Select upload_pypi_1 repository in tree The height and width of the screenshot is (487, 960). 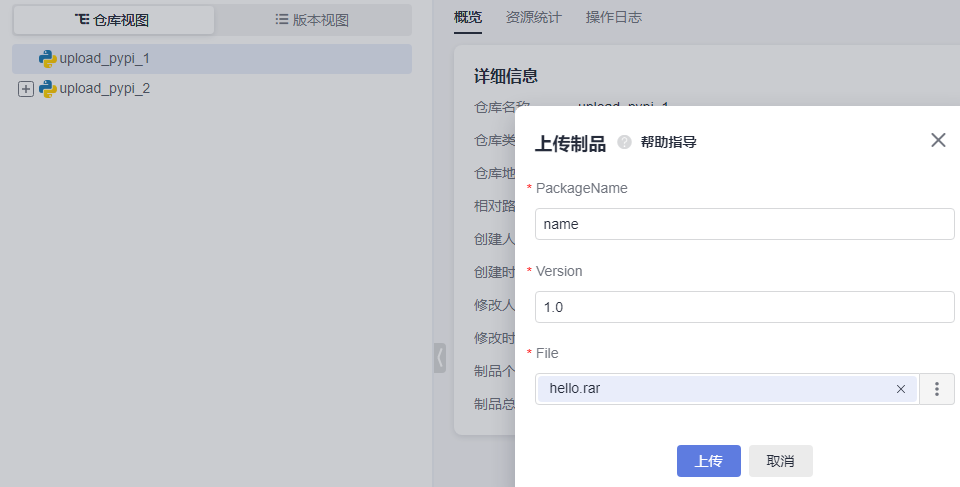coord(105,59)
